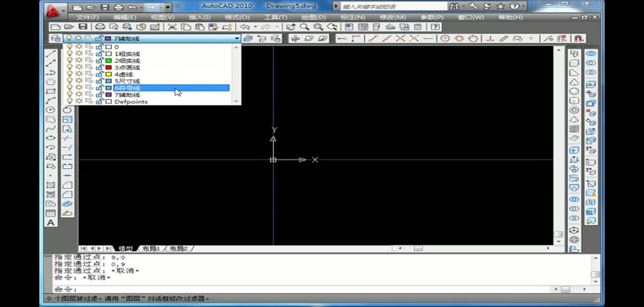The height and width of the screenshot is (307, 644).
Task: Click the Box solid modeling icon
Action: [x=573, y=63]
